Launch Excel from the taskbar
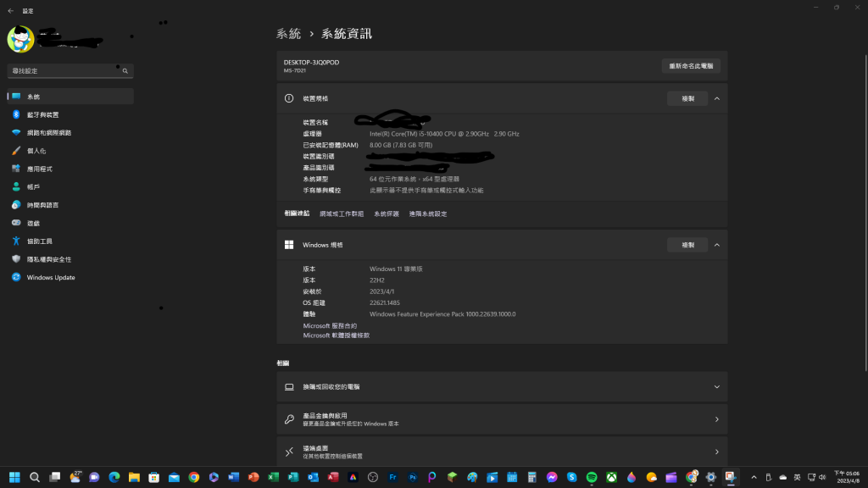 (x=274, y=477)
